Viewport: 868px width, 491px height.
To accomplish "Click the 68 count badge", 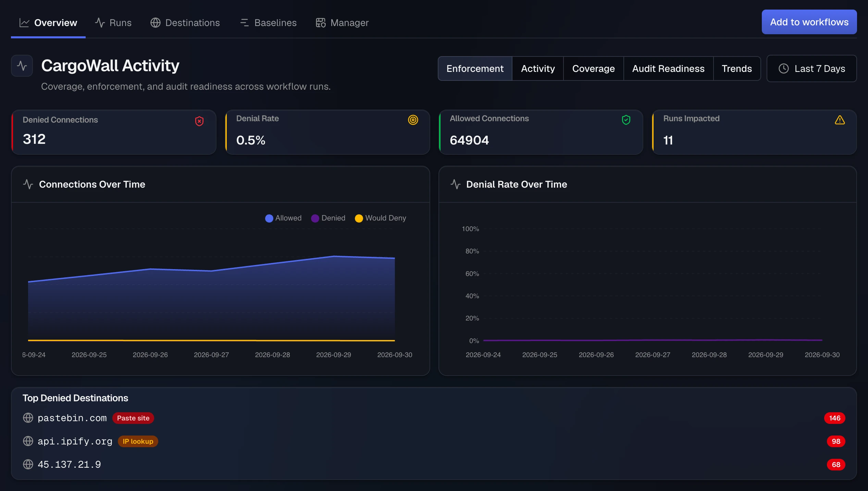I will pos(836,464).
